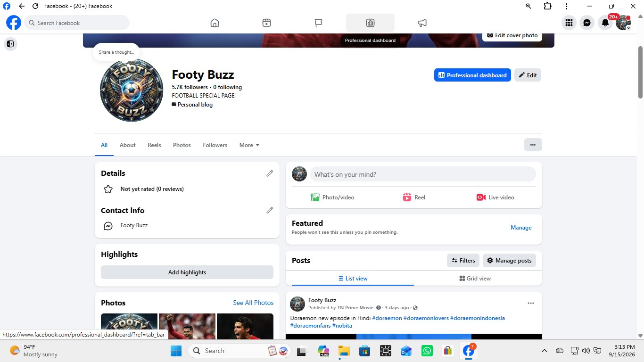Open See All Photos link
The width and height of the screenshot is (644, 362).
253,303
